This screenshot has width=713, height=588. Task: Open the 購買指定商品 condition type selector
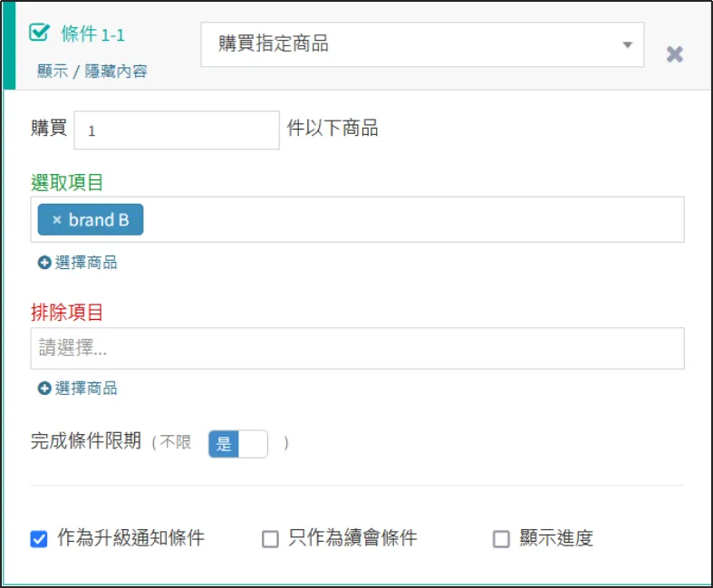tap(421, 45)
